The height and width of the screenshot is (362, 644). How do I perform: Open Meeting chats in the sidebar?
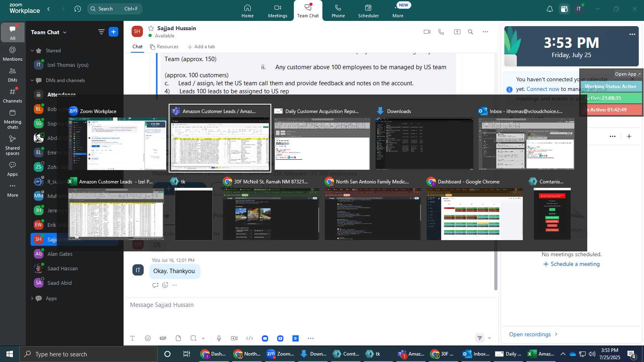(x=13, y=119)
